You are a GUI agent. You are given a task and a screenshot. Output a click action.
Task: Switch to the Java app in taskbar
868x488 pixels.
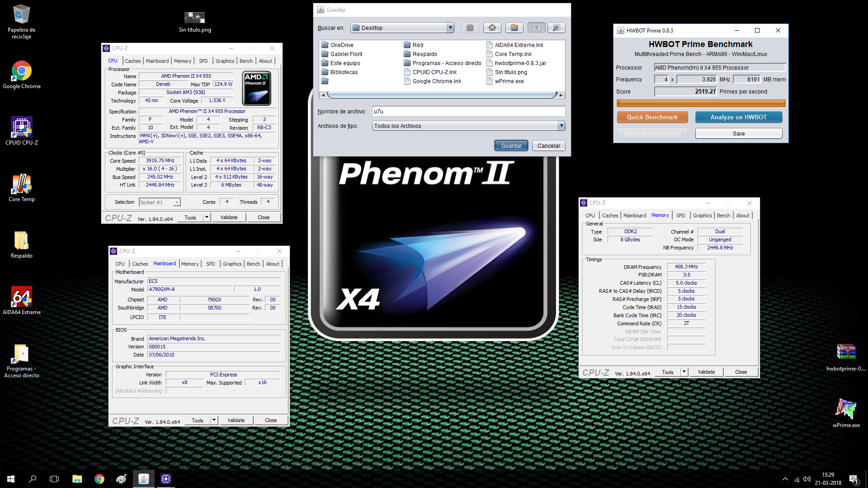click(x=144, y=479)
